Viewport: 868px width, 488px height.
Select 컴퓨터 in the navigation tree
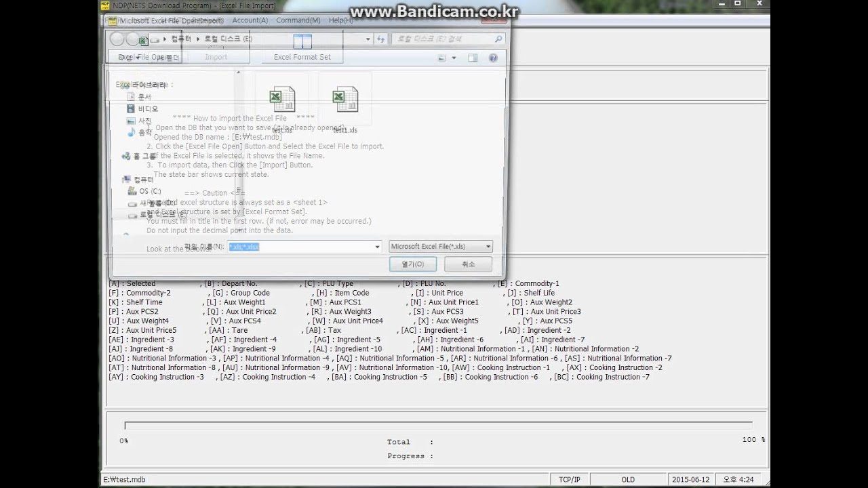tap(138, 180)
